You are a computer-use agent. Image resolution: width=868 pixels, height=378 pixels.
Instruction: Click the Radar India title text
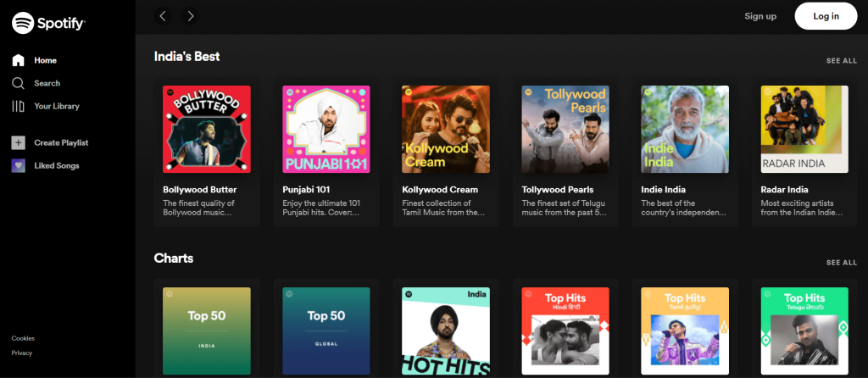(784, 190)
